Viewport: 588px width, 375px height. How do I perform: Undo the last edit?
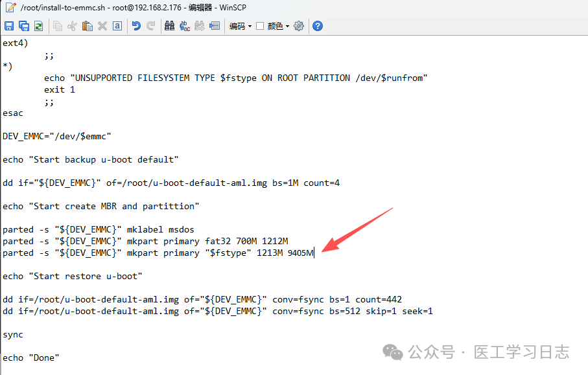136,27
